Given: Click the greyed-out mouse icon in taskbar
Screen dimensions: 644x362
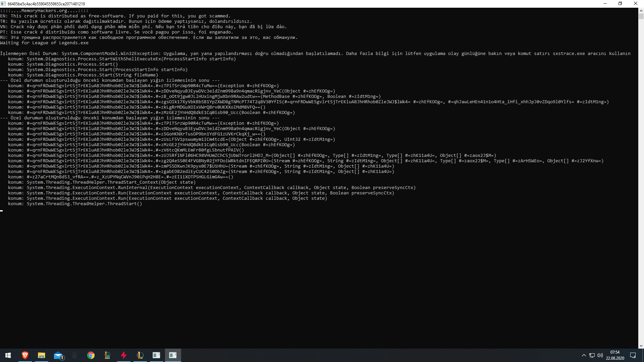Looking at the screenshot, I should tap(74, 355).
